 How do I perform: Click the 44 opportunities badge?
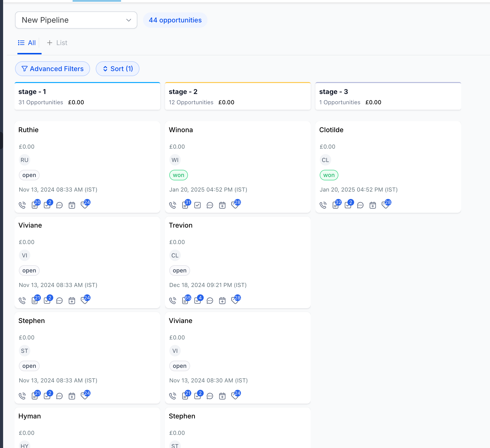click(175, 20)
